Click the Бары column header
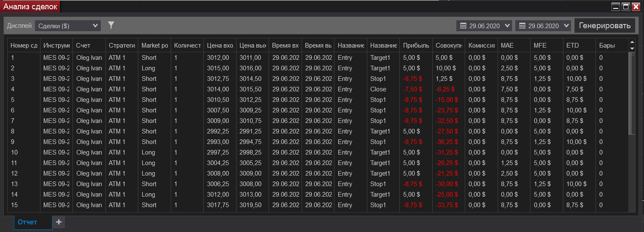 pyautogui.click(x=612, y=45)
